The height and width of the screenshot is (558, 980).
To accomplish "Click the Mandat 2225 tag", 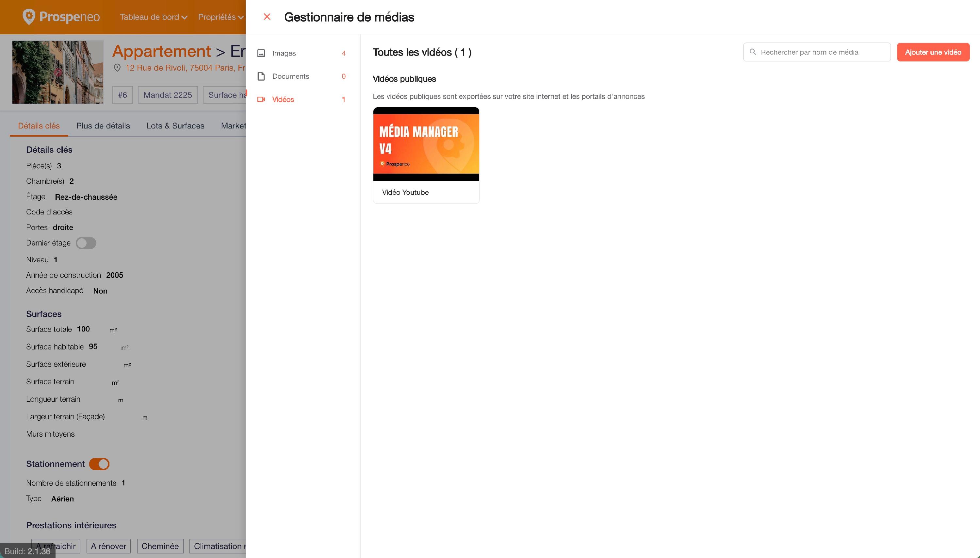I will (x=168, y=95).
